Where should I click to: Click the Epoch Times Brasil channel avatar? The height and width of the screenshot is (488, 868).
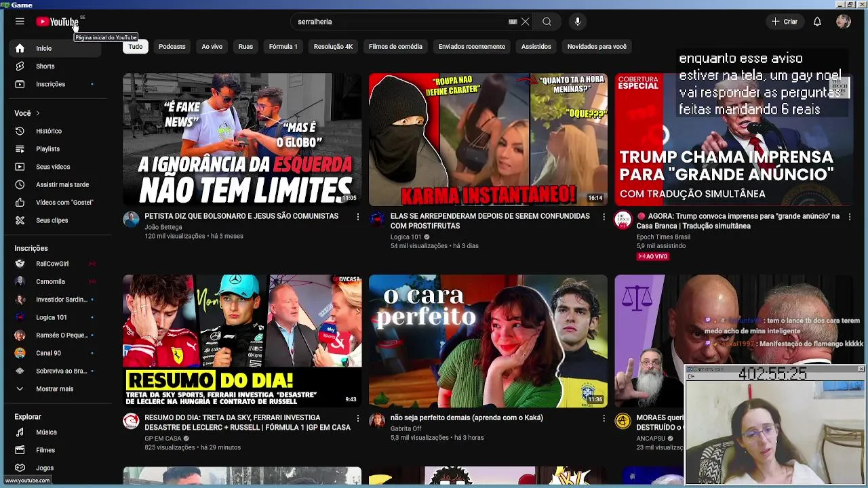(x=623, y=220)
